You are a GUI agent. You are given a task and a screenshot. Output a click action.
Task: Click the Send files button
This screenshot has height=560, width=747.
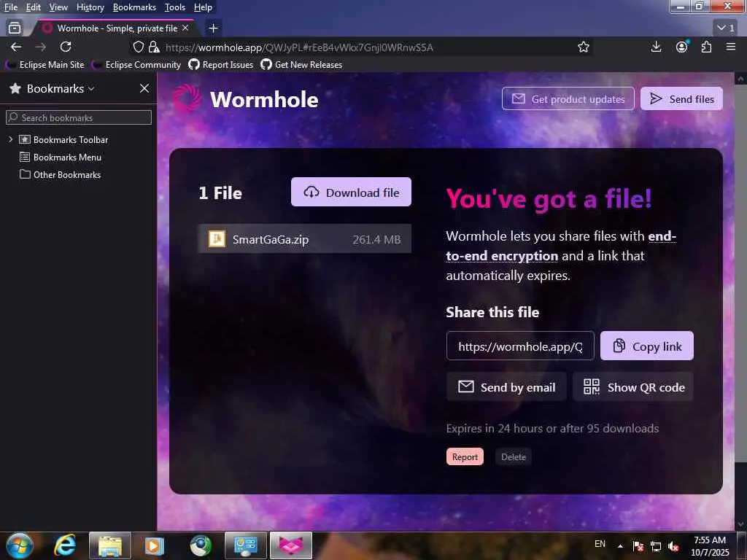point(681,98)
